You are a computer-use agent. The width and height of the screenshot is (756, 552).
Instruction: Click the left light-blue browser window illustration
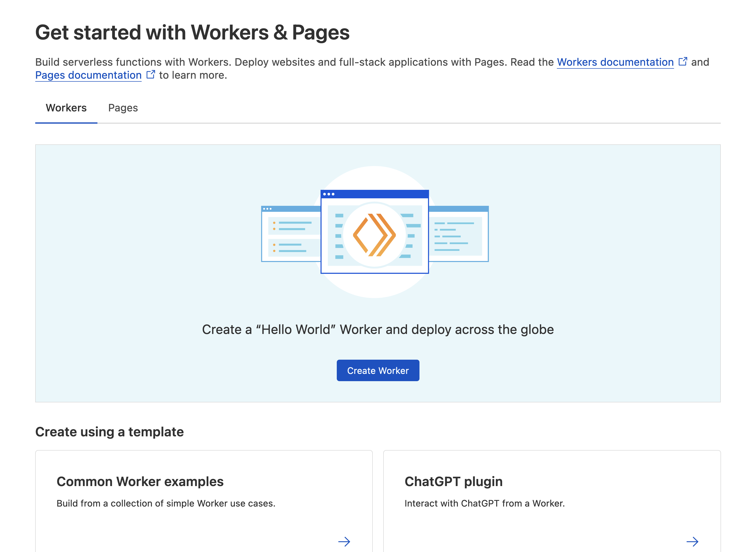[291, 234]
